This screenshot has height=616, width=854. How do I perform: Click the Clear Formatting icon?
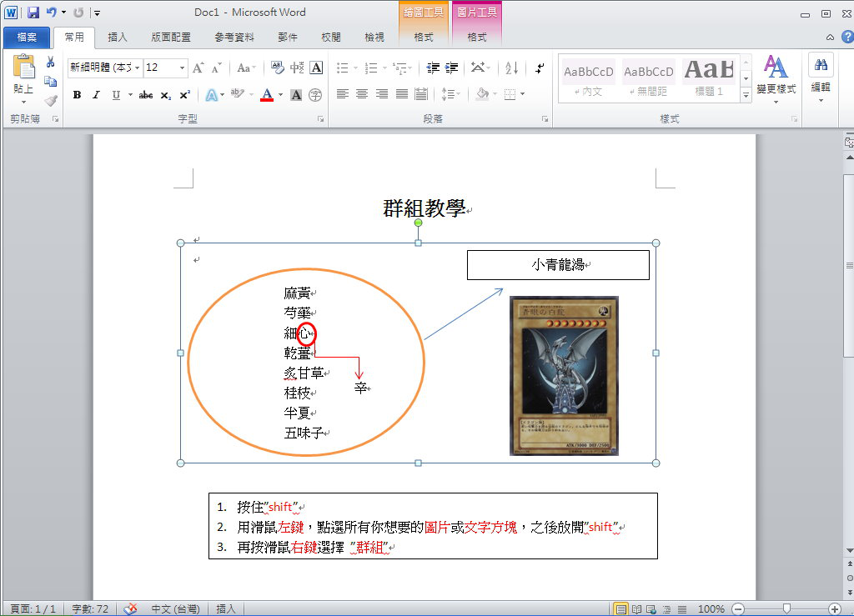276,68
